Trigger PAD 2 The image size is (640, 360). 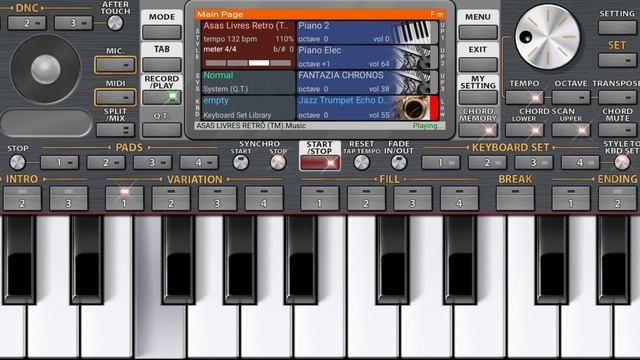pyautogui.click(x=106, y=162)
